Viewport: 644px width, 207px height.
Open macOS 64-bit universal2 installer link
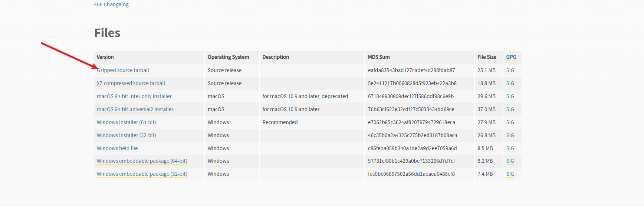[x=135, y=109]
